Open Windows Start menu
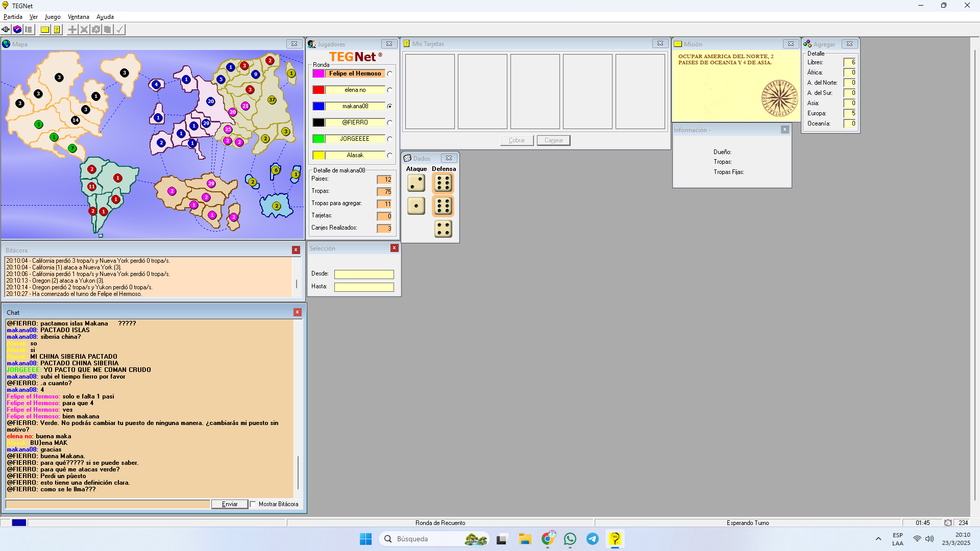 point(366,539)
